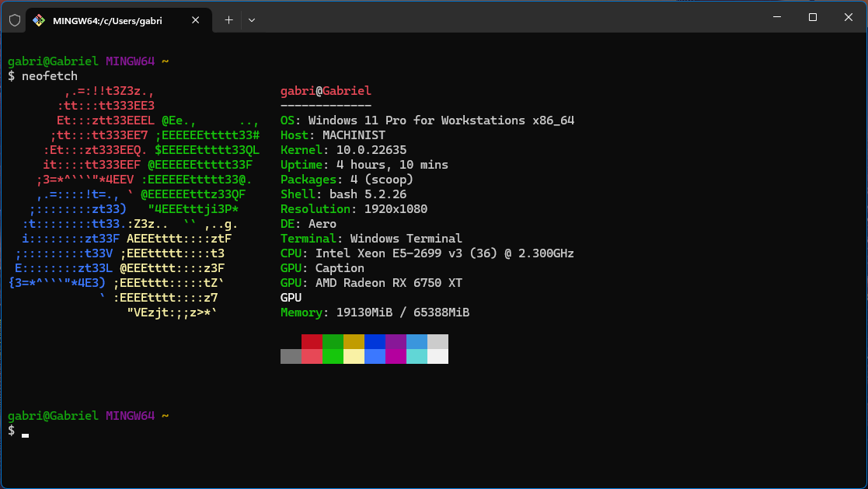Select the MINGW64:/c/Users/gabri tab
The height and width of the screenshot is (489, 868).
118,20
